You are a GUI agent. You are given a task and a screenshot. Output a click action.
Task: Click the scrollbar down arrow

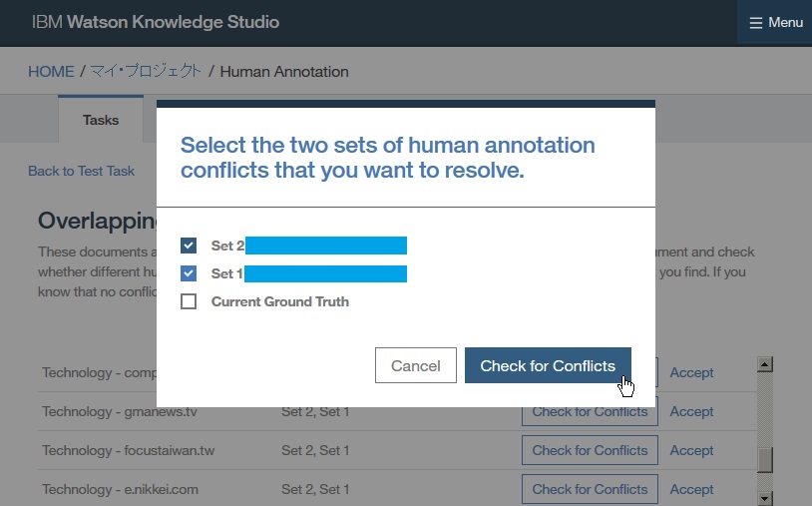coord(765,497)
